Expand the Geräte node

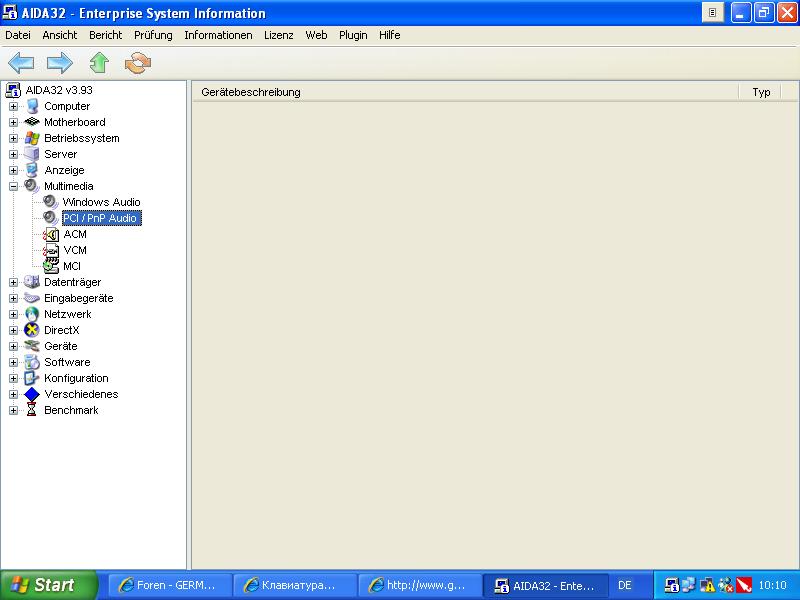[13, 346]
